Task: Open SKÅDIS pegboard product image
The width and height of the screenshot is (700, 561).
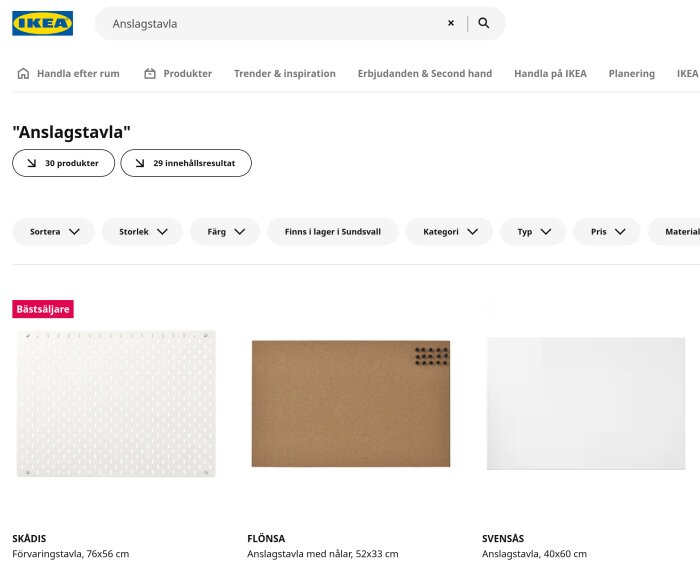Action: click(x=116, y=404)
